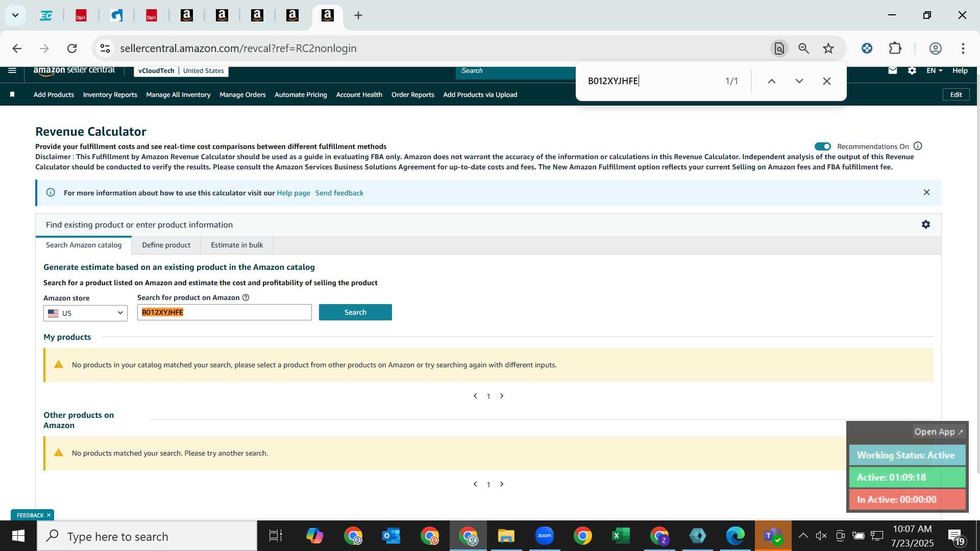Open the Seller Central hamburger menu

[12, 70]
